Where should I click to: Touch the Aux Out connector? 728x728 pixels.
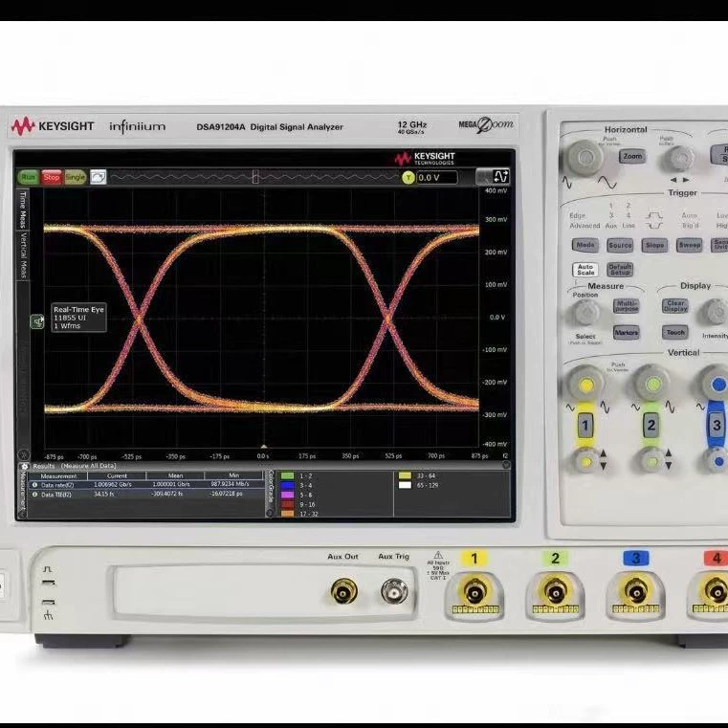(x=344, y=592)
